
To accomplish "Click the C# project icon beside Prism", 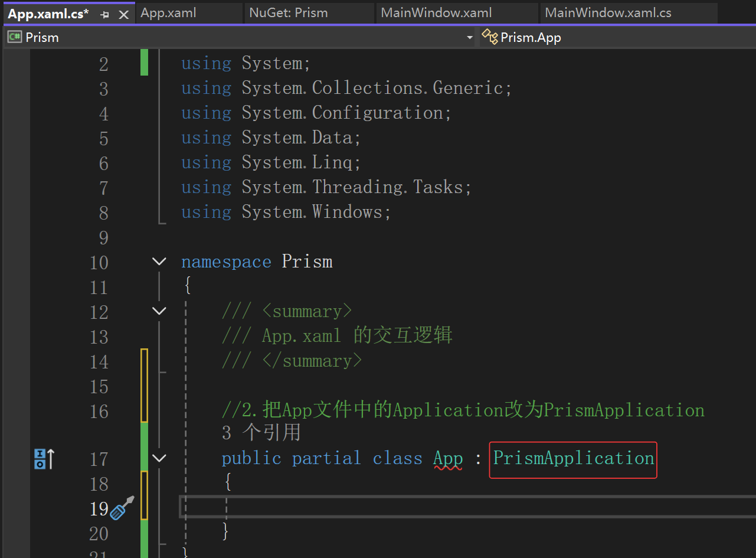I will point(15,37).
